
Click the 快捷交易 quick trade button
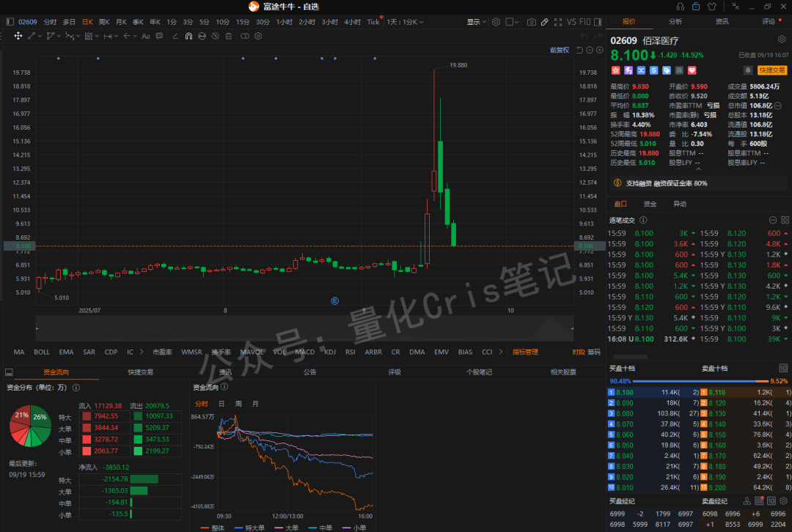click(x=771, y=70)
